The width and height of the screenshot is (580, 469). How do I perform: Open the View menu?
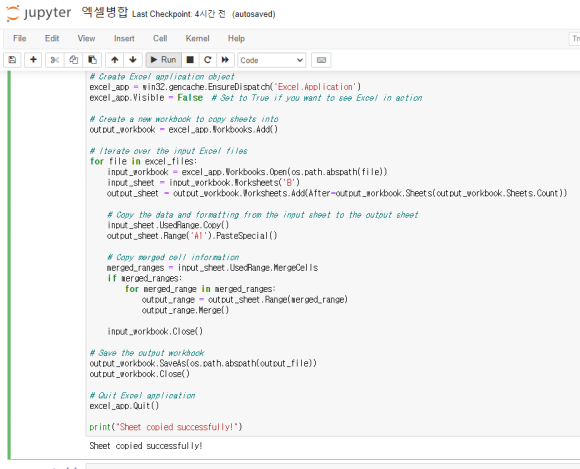pyautogui.click(x=86, y=38)
